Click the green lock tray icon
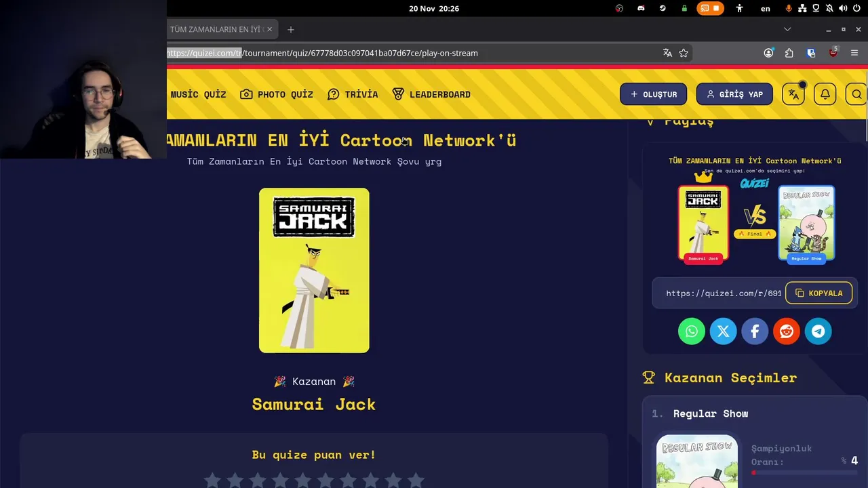 click(684, 8)
